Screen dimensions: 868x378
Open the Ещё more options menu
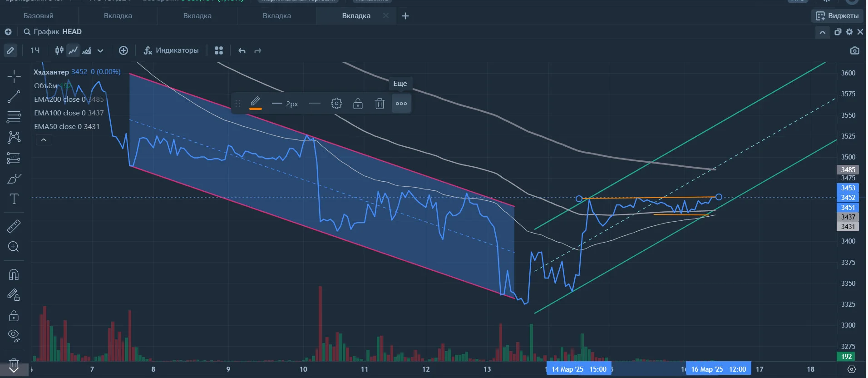coord(401,104)
